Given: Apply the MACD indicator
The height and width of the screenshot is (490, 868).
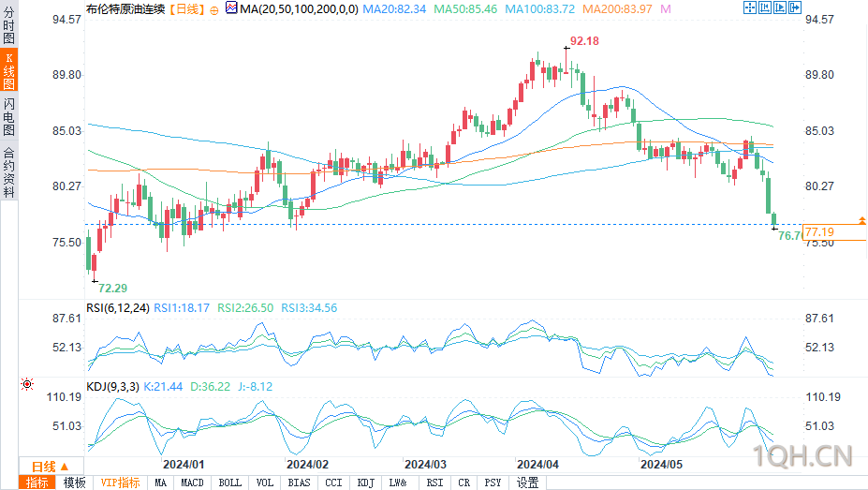Looking at the screenshot, I should point(192,483).
